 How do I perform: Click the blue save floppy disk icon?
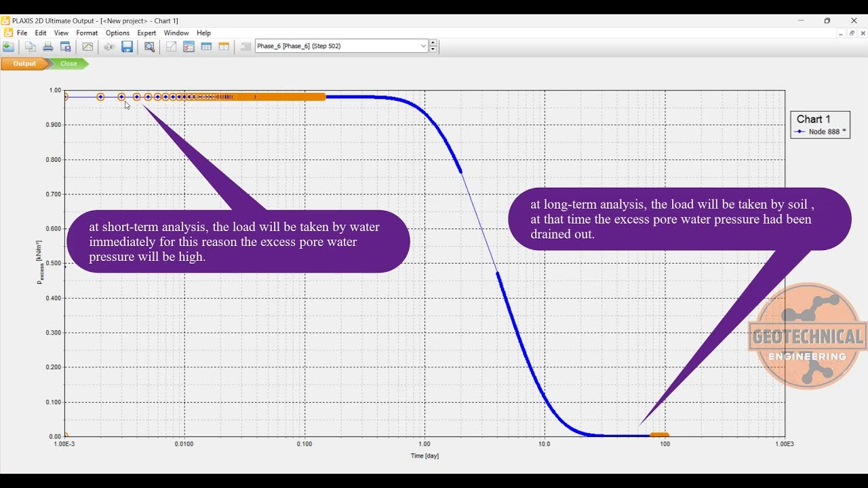(127, 47)
